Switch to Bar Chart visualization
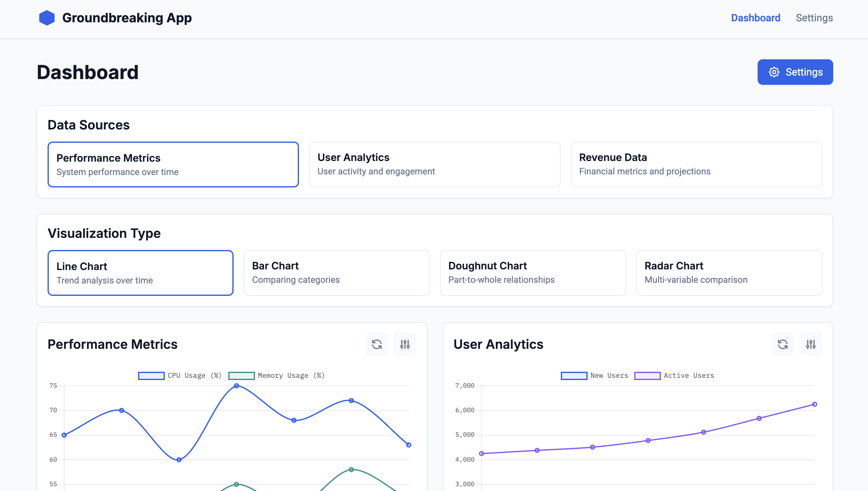The image size is (868, 491). point(336,273)
